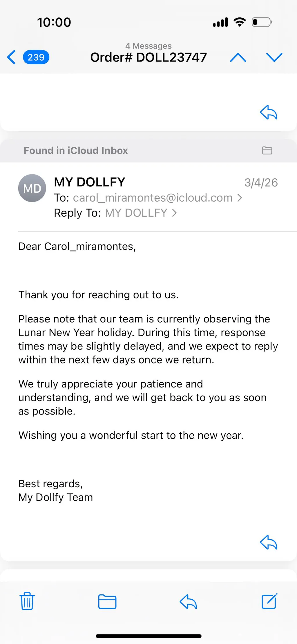Tap the Order# DOLL23747 thread title

click(148, 57)
